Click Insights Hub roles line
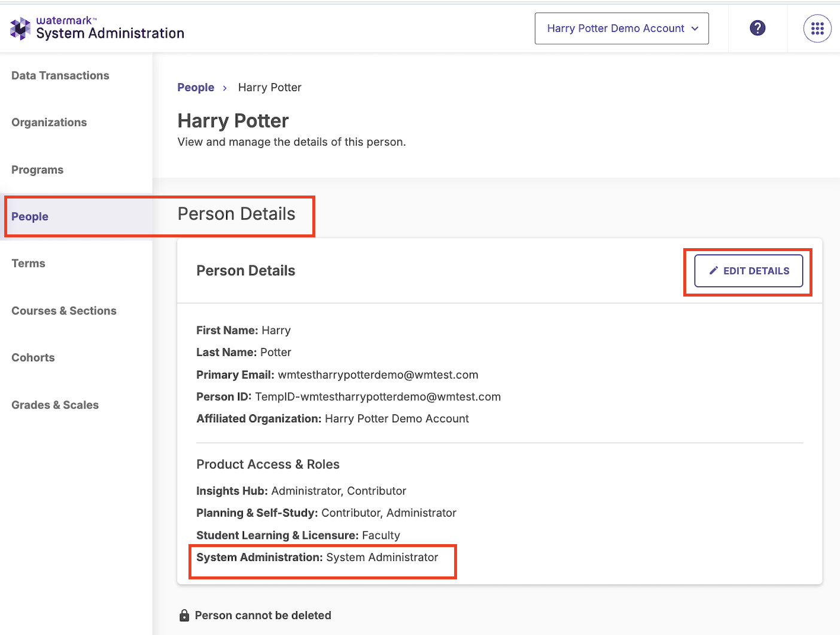The width and height of the screenshot is (840, 635). tap(301, 491)
